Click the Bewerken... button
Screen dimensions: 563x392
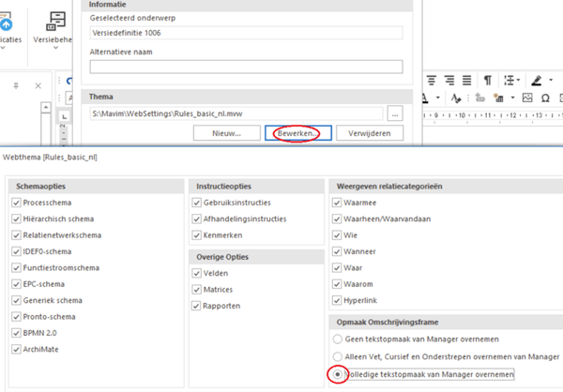[x=296, y=133]
